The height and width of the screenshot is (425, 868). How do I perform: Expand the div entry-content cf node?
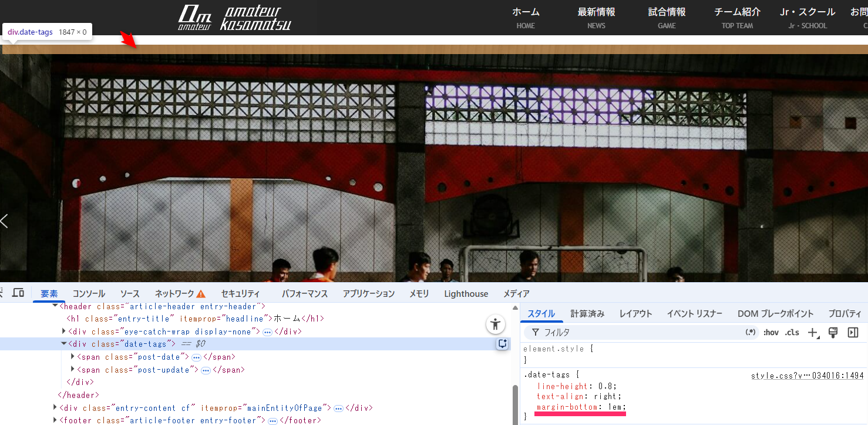[x=55, y=408]
